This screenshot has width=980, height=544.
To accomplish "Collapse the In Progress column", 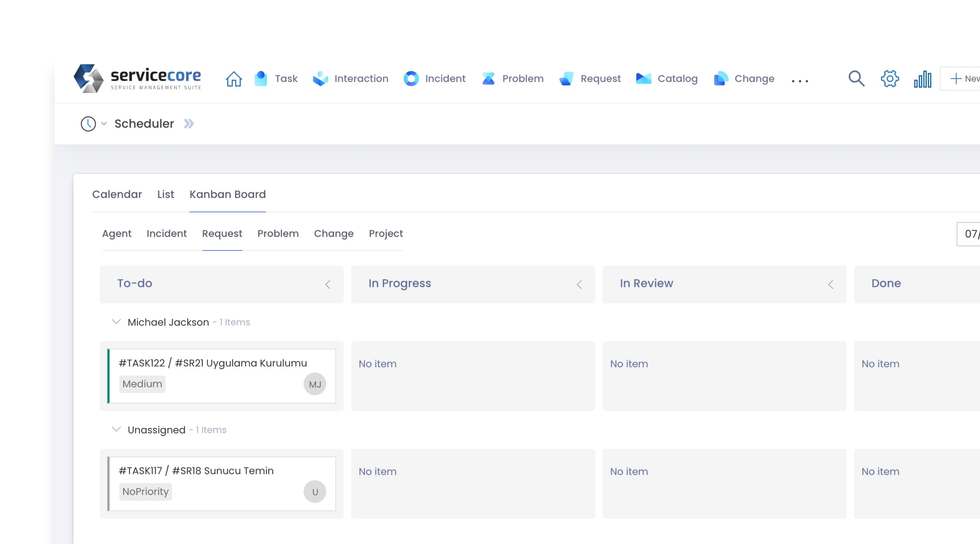I will (x=579, y=284).
